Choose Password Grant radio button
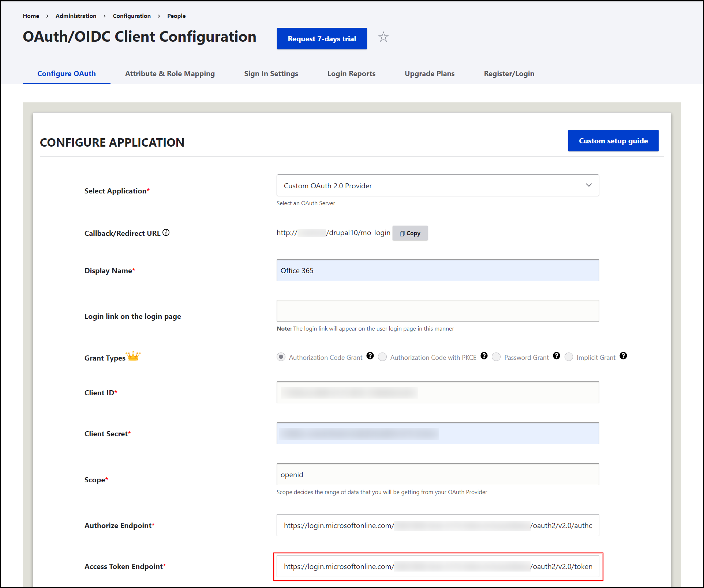Viewport: 704px width, 588px height. coord(496,357)
